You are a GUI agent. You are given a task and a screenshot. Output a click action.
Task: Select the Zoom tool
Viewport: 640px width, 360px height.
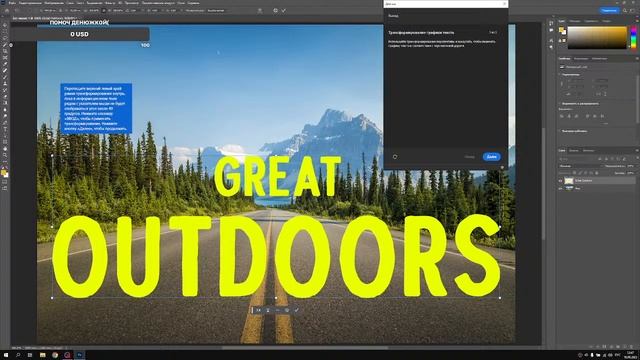5,155
